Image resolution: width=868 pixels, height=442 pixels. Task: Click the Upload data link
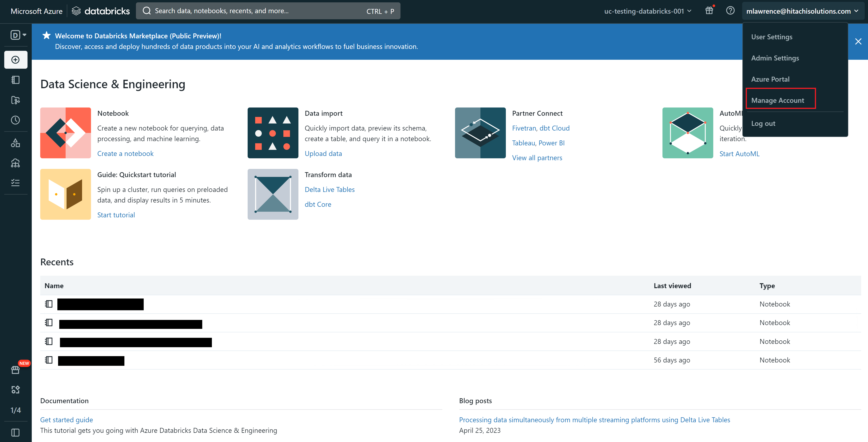click(x=323, y=154)
